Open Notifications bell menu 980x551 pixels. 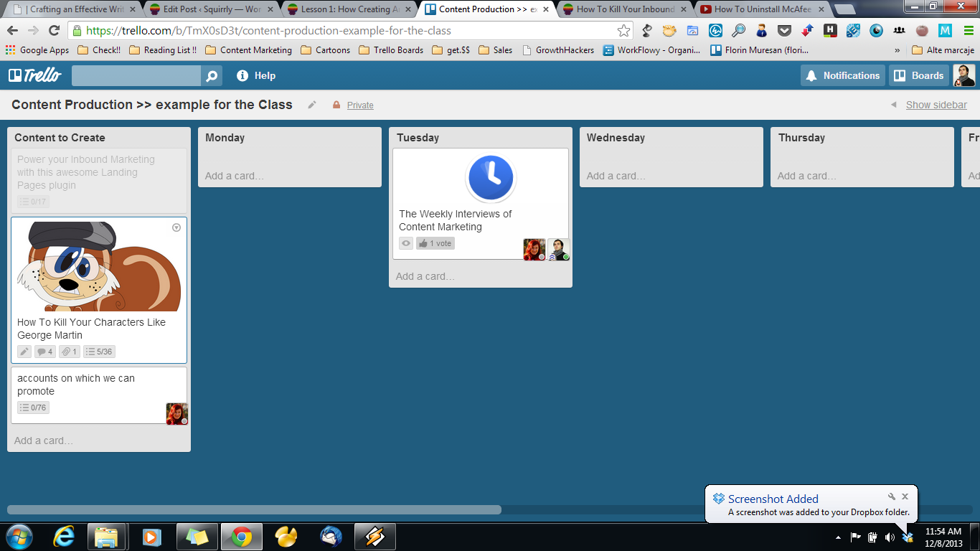842,75
